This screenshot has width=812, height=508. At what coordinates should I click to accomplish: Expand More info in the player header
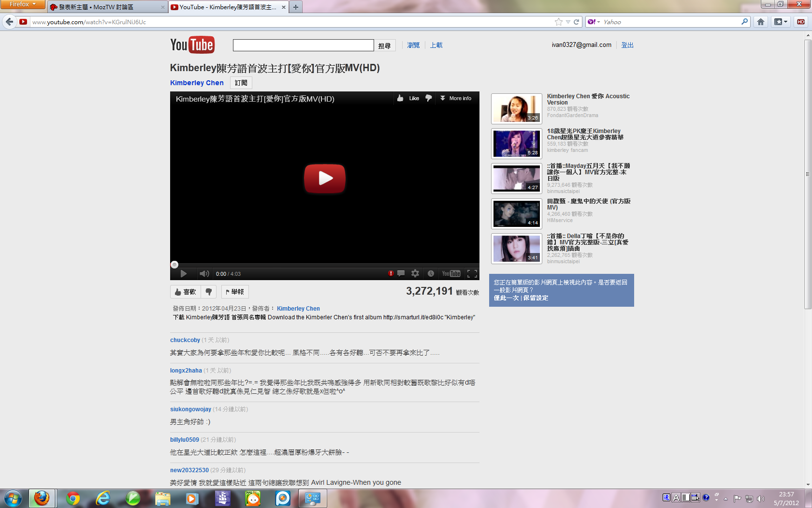[x=455, y=98]
